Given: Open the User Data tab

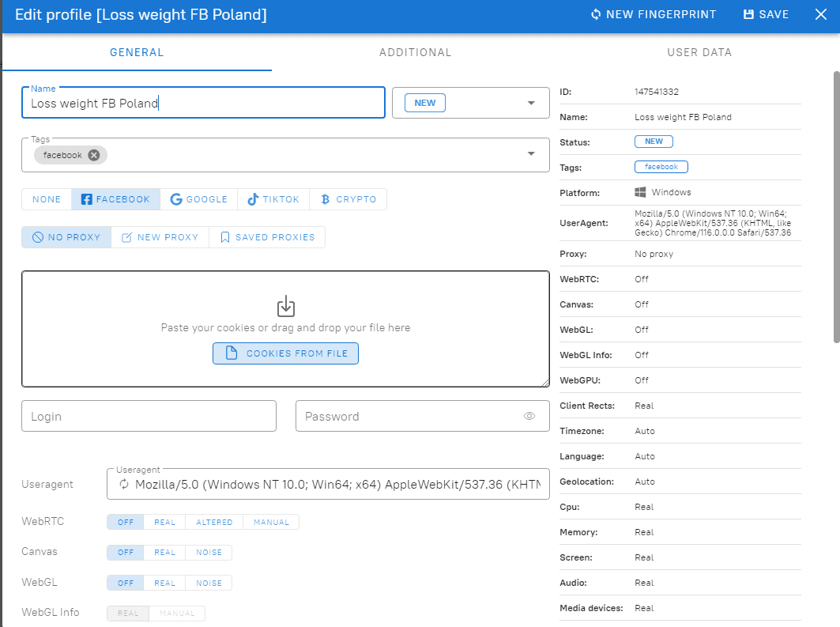Looking at the screenshot, I should click(x=699, y=52).
